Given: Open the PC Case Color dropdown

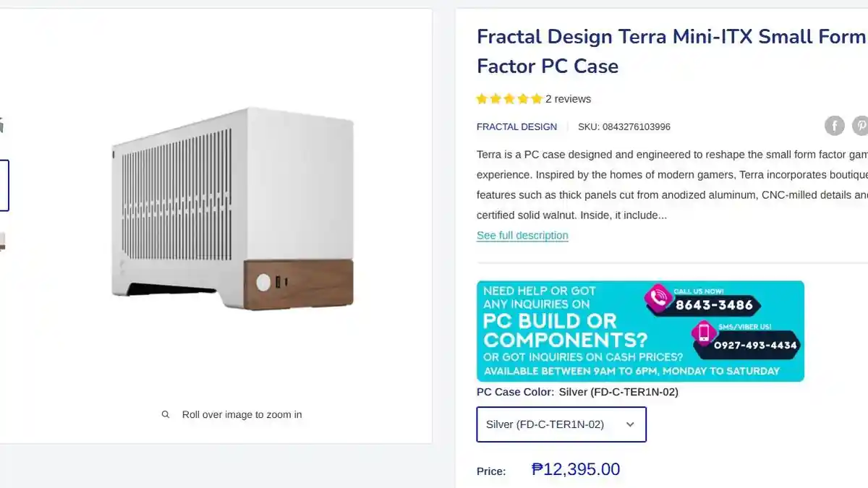Looking at the screenshot, I should click(561, 424).
